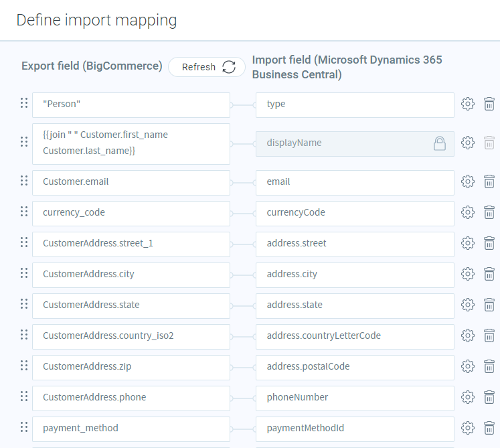The image size is (500, 448).
Task: Click the locked displayName import field
Action: pyautogui.click(x=355, y=144)
